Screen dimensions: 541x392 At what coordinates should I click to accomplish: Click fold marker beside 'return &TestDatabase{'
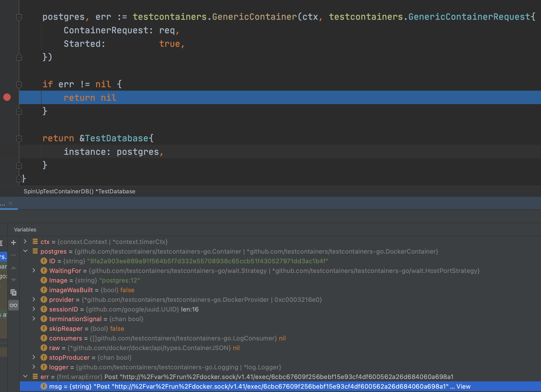19,138
